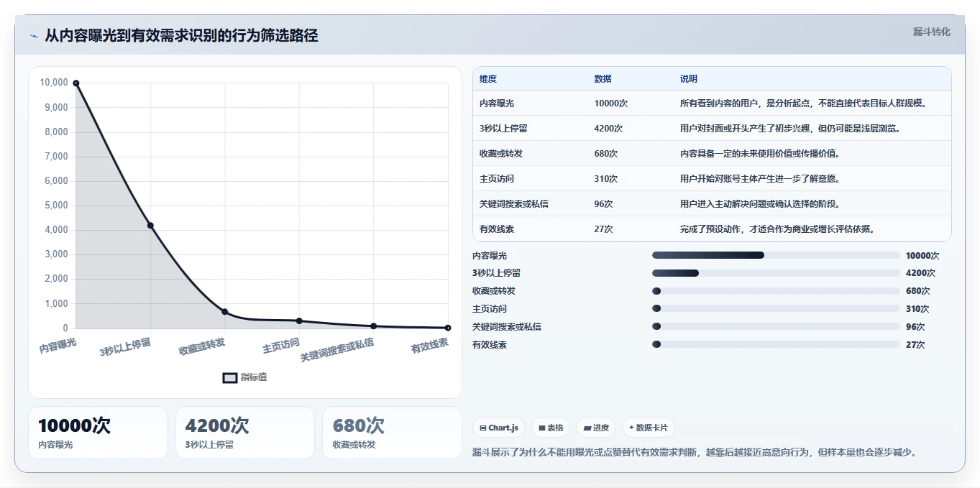Click the 有效线索 x-axis label

pyautogui.click(x=429, y=345)
